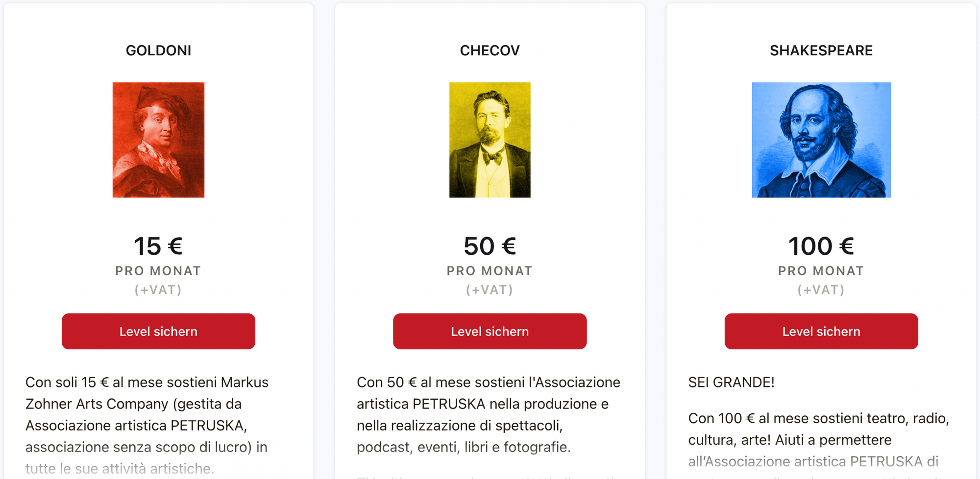This screenshot has height=479, width=980.
Task: Select the CHECOV tier heading
Action: tap(490, 50)
